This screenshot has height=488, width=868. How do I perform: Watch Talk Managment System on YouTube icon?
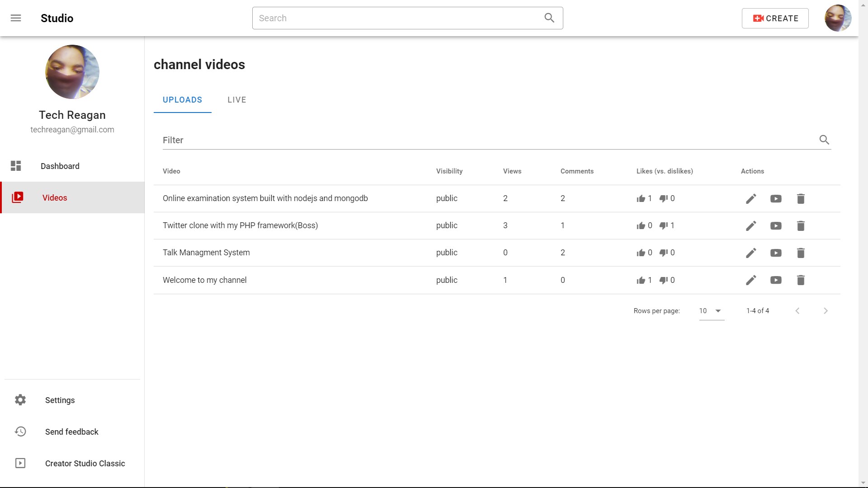[x=776, y=253]
